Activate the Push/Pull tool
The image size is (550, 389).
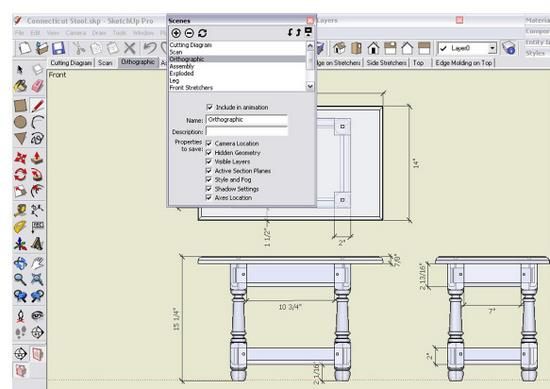37,158
